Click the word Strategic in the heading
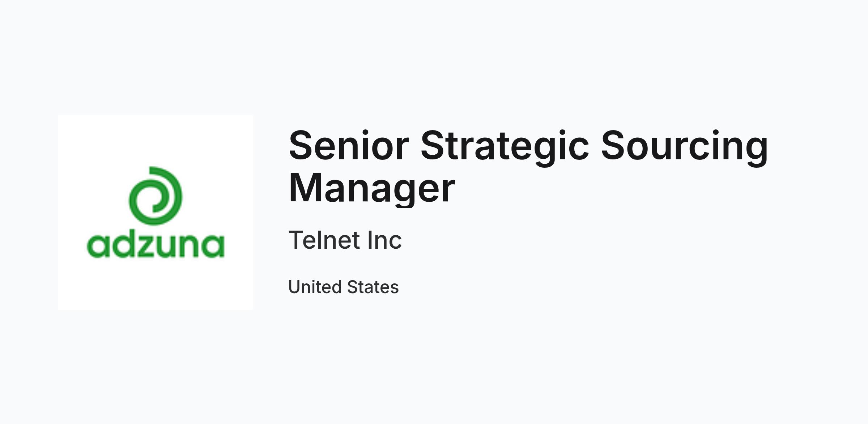 505,147
